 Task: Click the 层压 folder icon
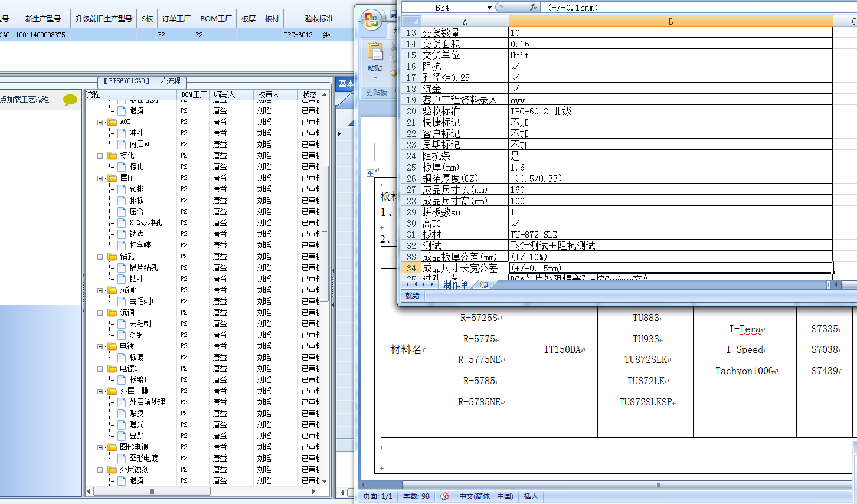click(x=112, y=178)
